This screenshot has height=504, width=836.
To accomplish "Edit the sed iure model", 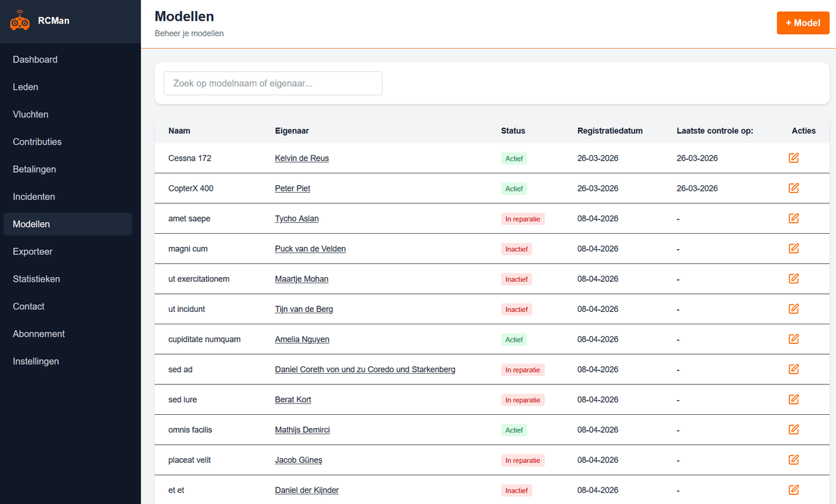I will pos(794,400).
